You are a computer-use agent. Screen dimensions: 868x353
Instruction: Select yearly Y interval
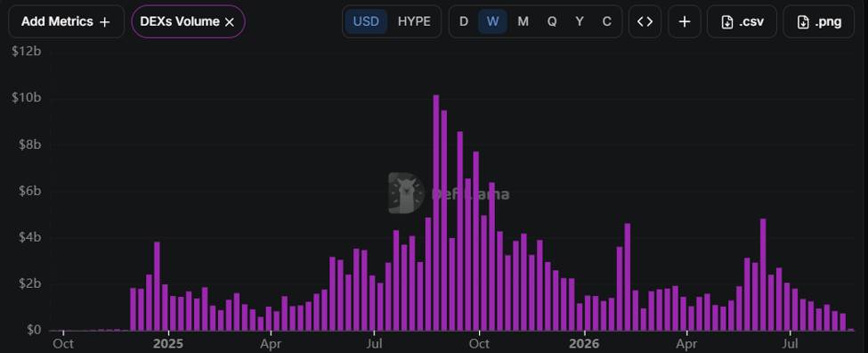coord(580,21)
